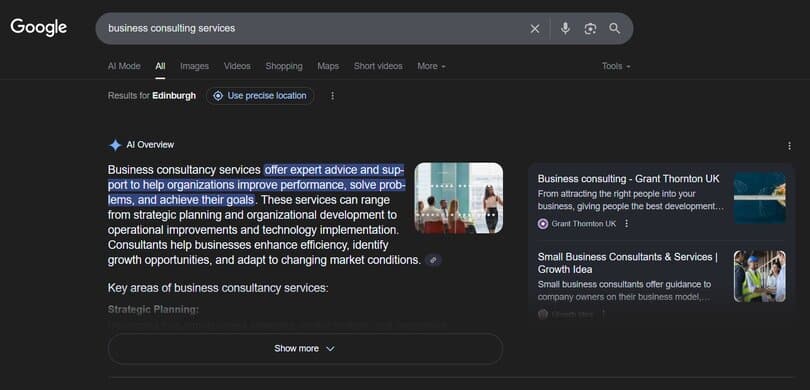Switch to the Images tab
The image size is (810, 390).
coord(194,66)
